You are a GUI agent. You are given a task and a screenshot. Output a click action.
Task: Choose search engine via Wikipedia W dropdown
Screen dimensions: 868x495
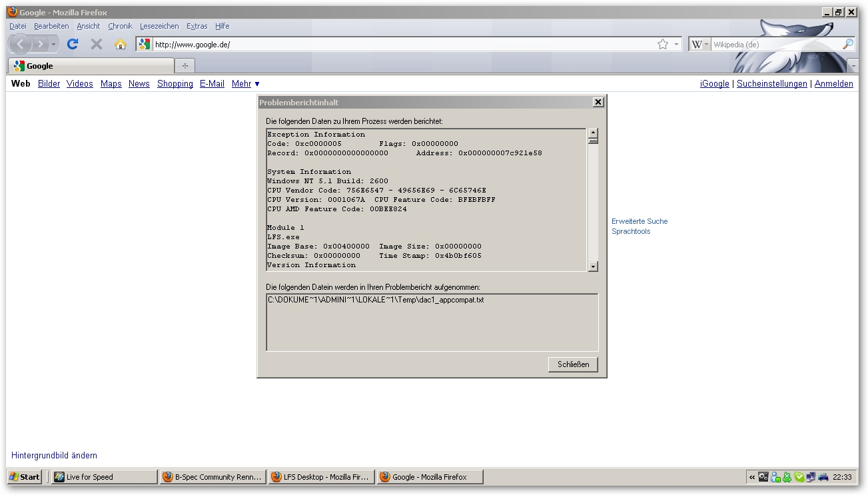pos(699,45)
